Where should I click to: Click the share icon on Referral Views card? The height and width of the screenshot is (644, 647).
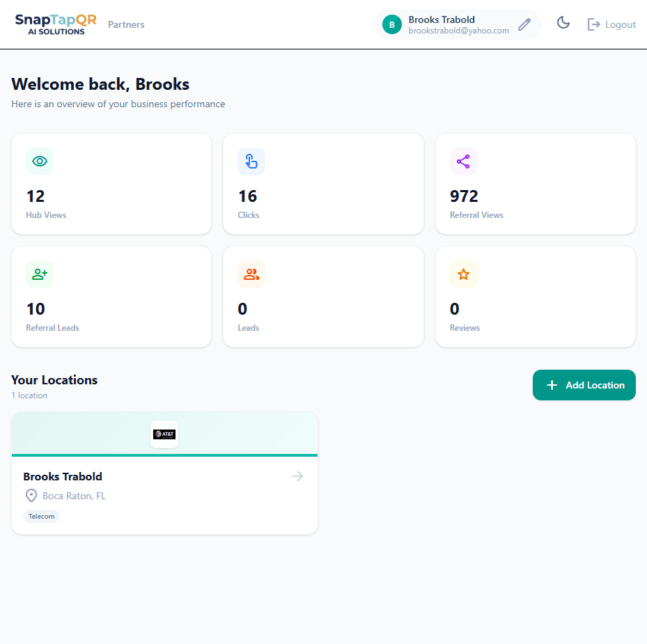click(463, 162)
